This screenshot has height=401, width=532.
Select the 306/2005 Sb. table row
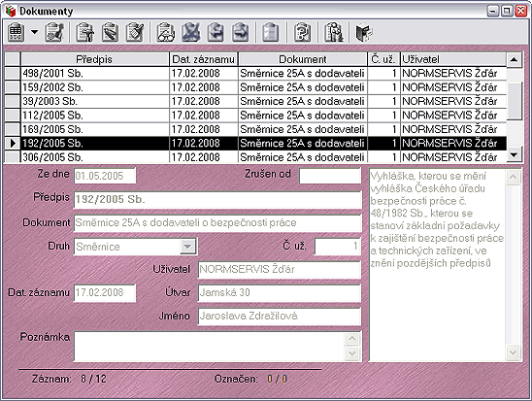tap(255, 157)
